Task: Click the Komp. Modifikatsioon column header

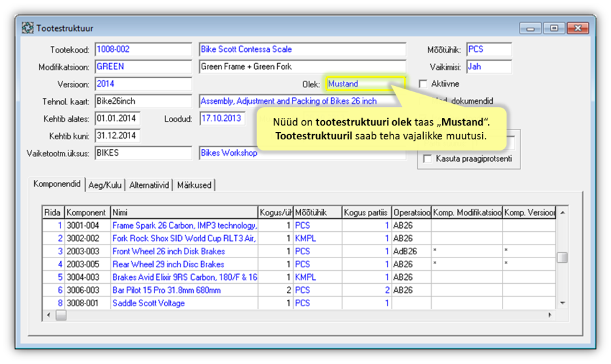Action: [x=467, y=212]
